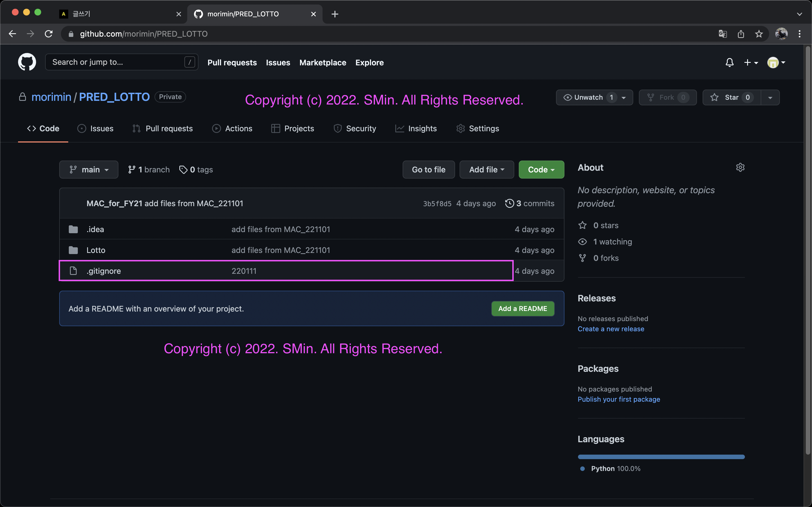Click the Chrome bookmark star icon
The width and height of the screenshot is (812, 507).
[759, 34]
